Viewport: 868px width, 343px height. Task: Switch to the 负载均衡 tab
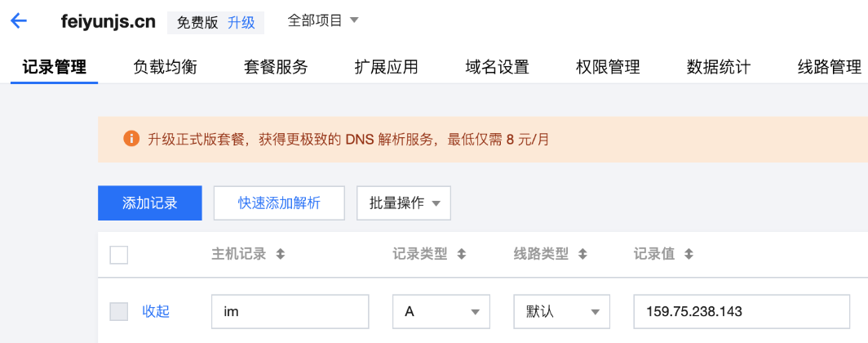point(165,67)
